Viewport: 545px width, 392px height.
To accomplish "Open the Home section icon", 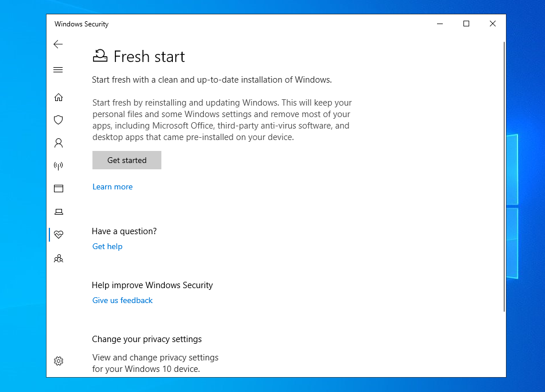I will [x=59, y=98].
